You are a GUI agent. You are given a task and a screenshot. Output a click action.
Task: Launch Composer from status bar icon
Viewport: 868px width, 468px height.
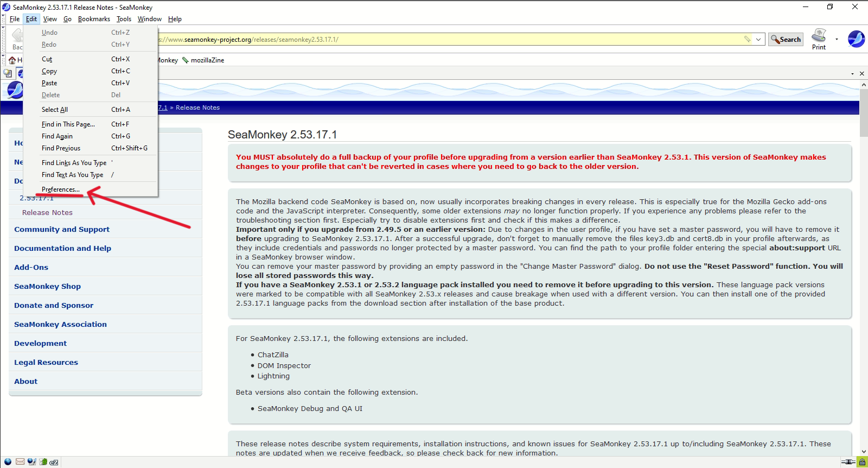pyautogui.click(x=31, y=462)
